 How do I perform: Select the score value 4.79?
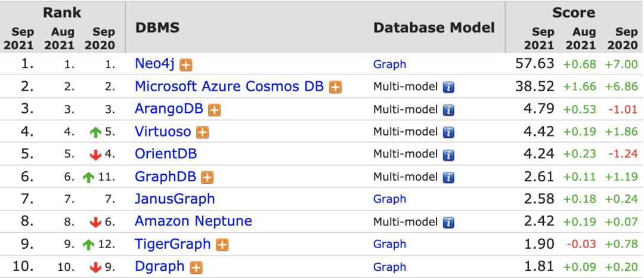click(539, 109)
